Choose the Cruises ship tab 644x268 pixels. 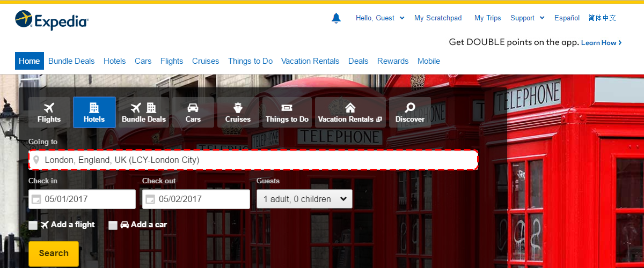click(x=238, y=112)
